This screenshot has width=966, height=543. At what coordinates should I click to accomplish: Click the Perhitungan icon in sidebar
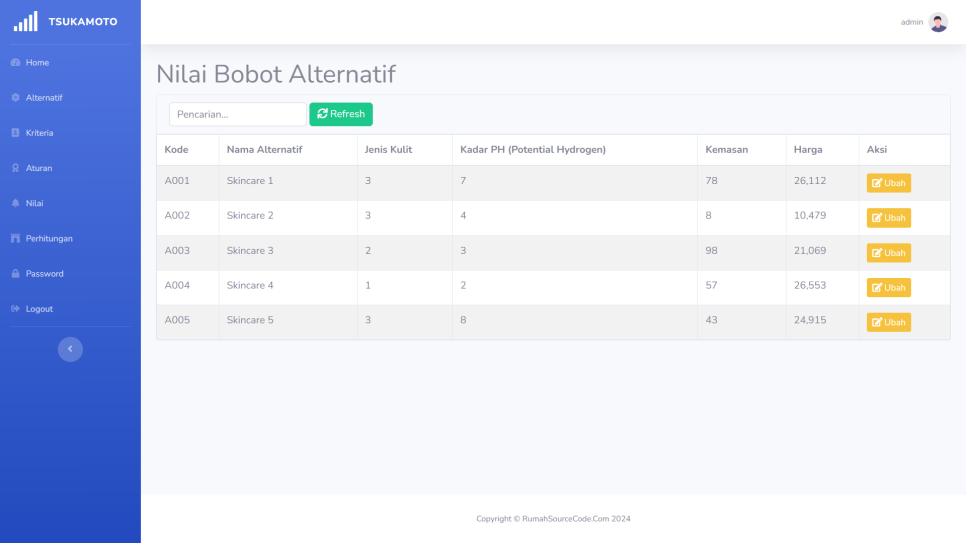tap(15, 239)
